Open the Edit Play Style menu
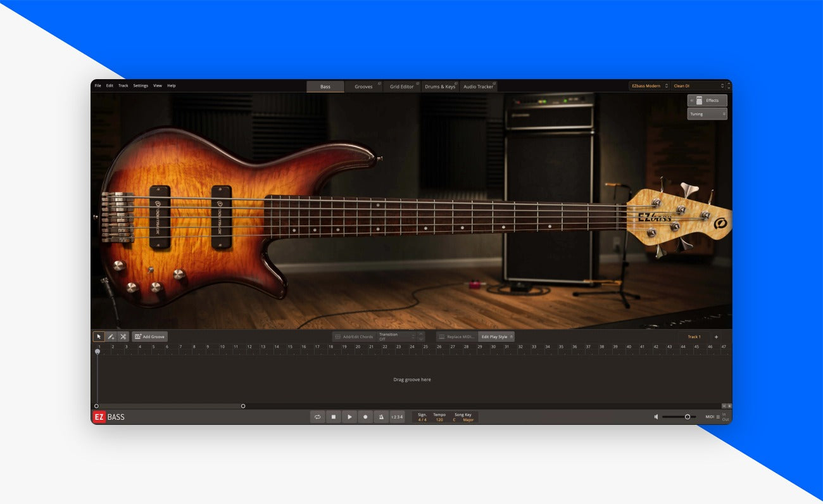This screenshot has height=504, width=823. [496, 337]
